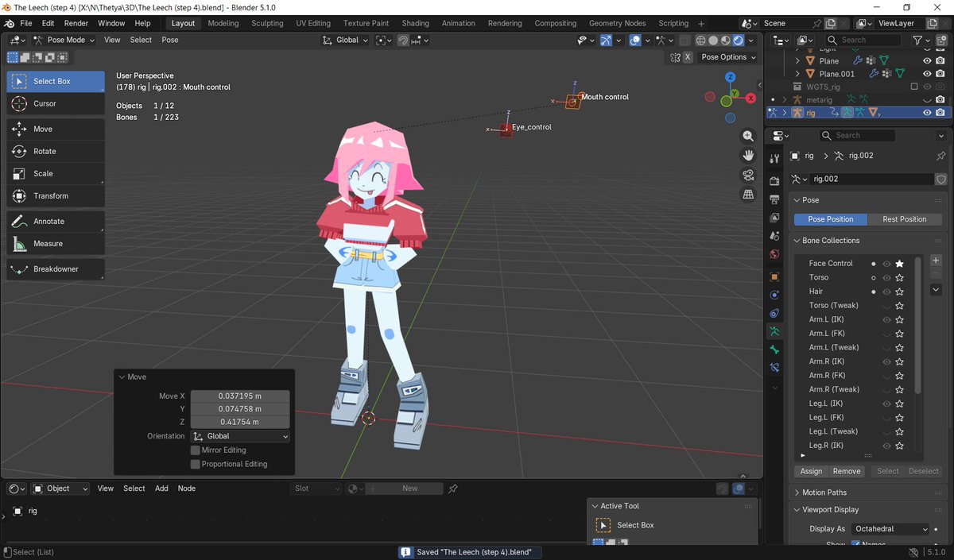Open the Output properties tab icon
The width and height of the screenshot is (954, 560).
pos(775,199)
